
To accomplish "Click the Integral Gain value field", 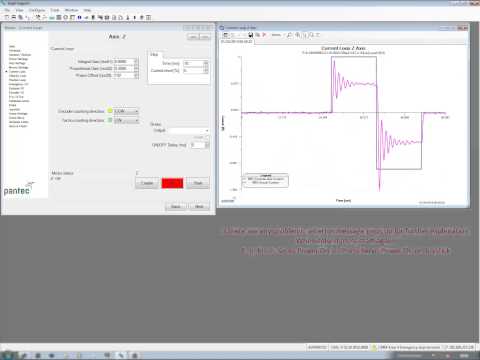I will (x=124, y=62).
